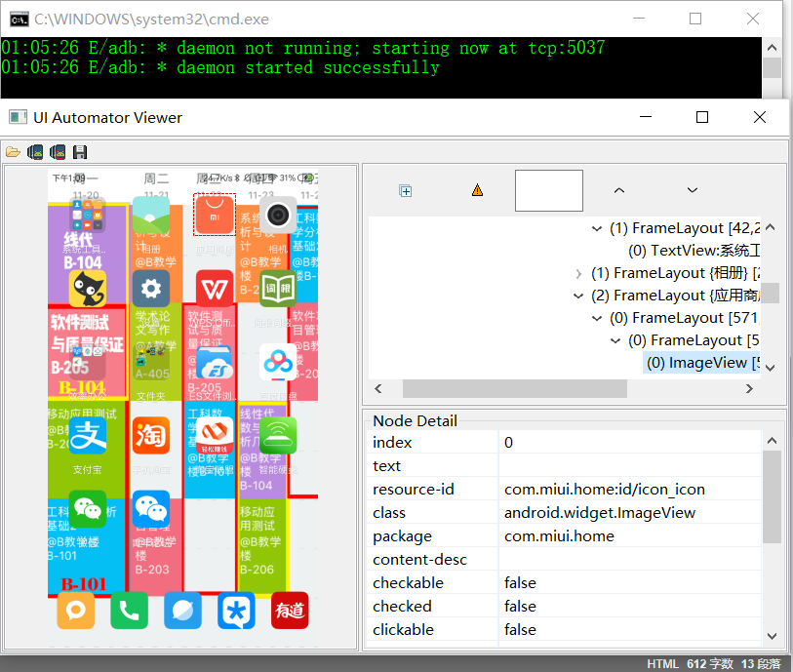Collapse the (0) FrameLayout [571 node
The height and width of the screenshot is (672, 793).
click(x=597, y=318)
